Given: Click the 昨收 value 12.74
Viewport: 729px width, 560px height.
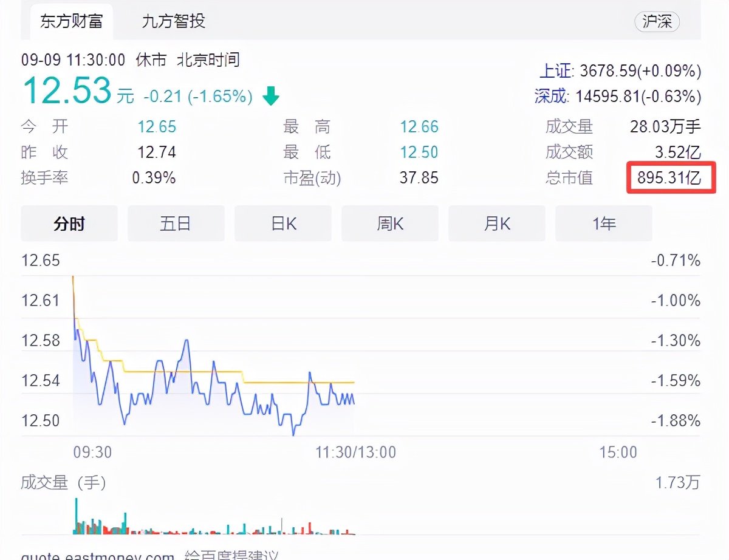Looking at the screenshot, I should 157,152.
